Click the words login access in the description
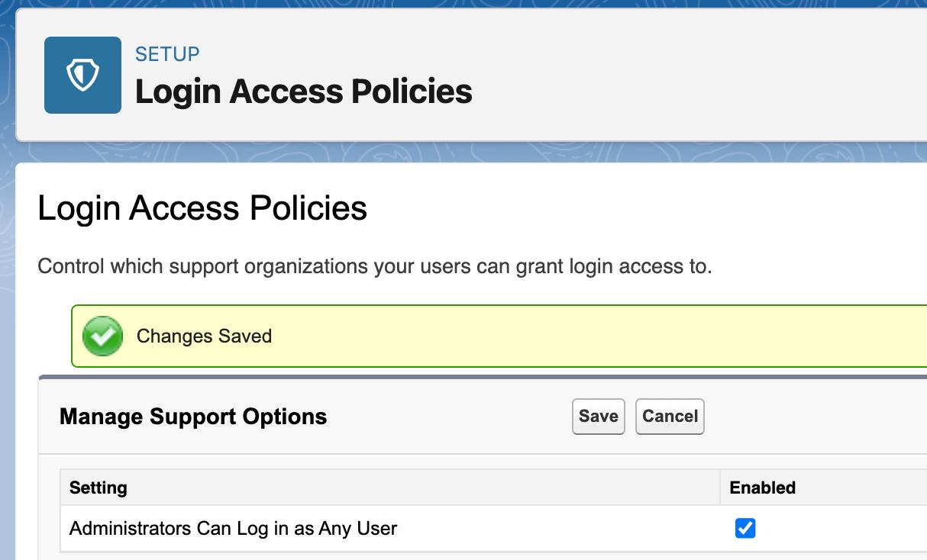This screenshot has height=560, width=927. [629, 267]
